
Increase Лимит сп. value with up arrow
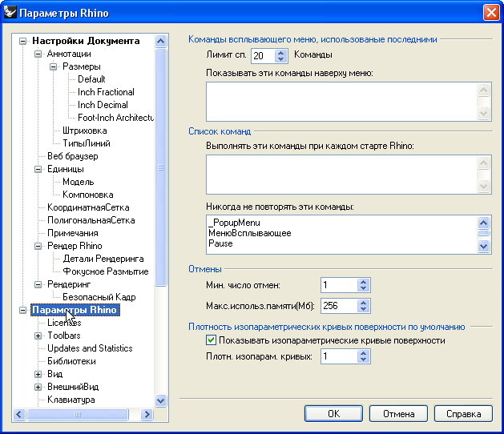pyautogui.click(x=280, y=53)
